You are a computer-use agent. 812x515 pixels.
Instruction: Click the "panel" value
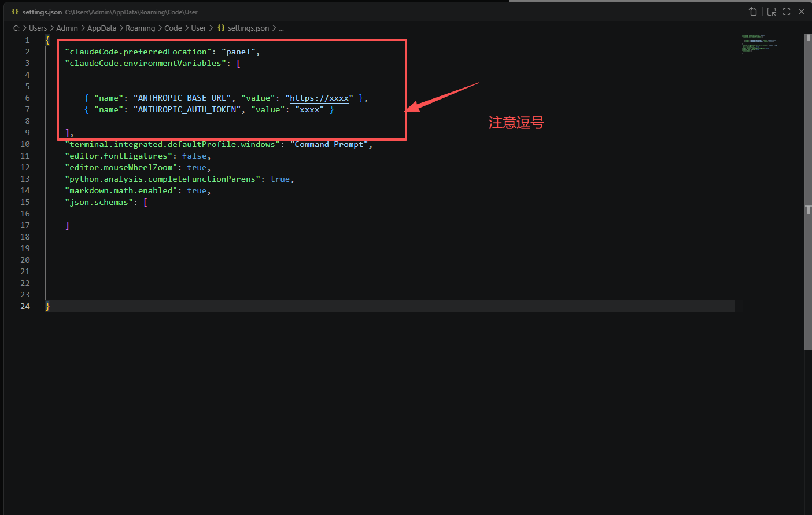[238, 52]
